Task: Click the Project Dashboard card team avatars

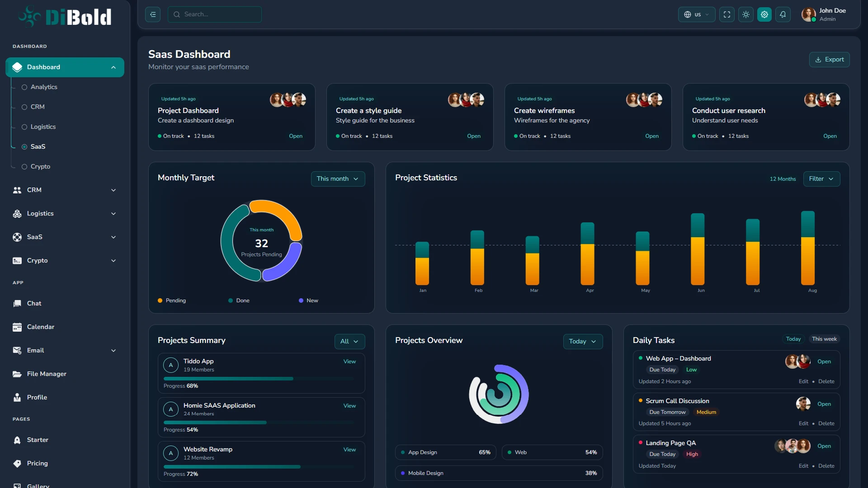Action: click(x=288, y=100)
